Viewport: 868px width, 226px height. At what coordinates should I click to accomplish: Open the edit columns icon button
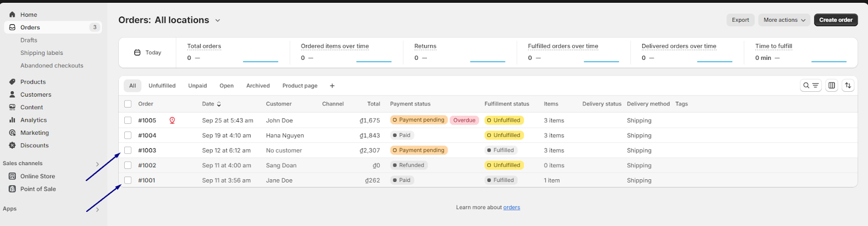[832, 85]
